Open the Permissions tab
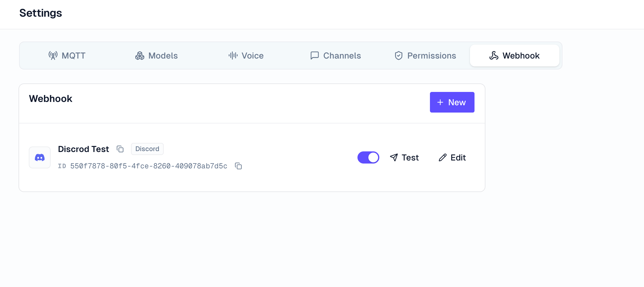 click(425, 56)
